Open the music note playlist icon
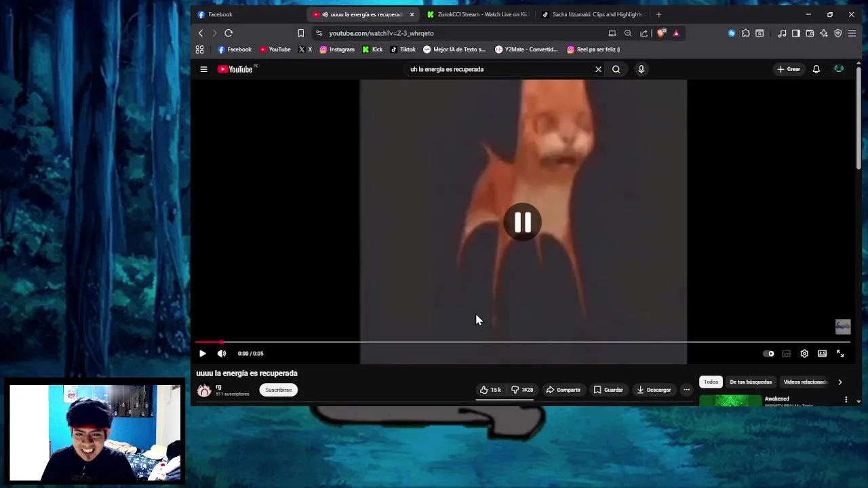868x488 pixels. [x=782, y=33]
